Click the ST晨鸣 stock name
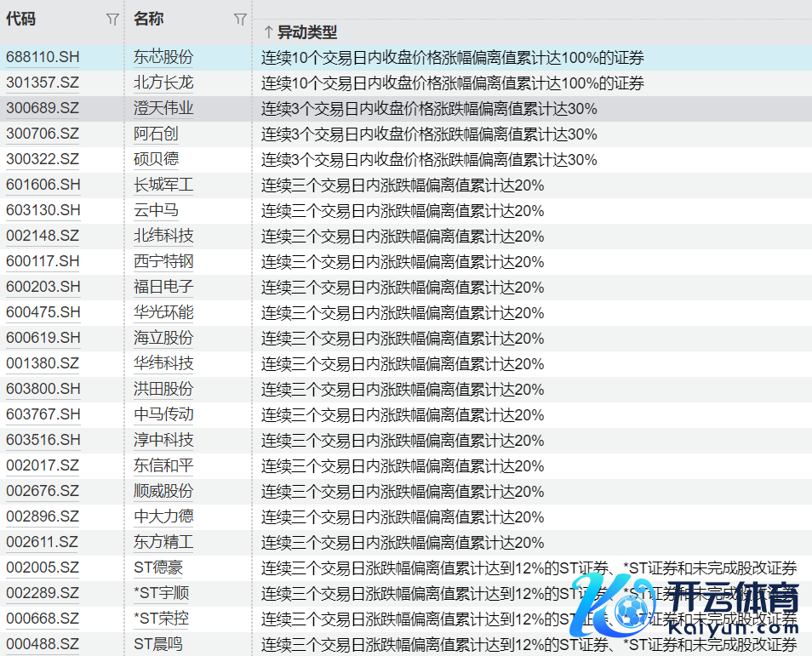This screenshot has height=656, width=812. [158, 645]
